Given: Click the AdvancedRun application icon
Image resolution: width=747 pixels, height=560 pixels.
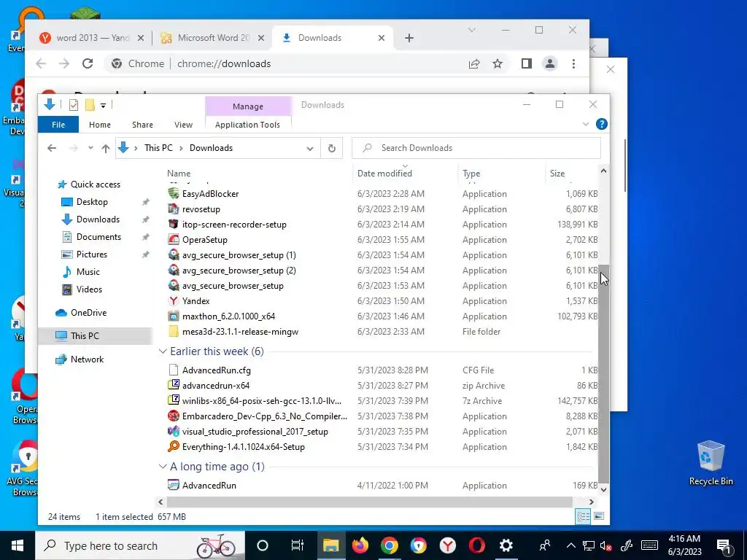Looking at the screenshot, I should click(x=174, y=485).
